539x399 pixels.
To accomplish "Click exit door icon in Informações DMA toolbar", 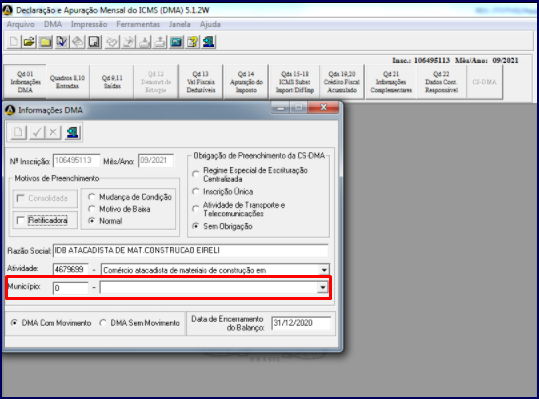I will pos(72,132).
